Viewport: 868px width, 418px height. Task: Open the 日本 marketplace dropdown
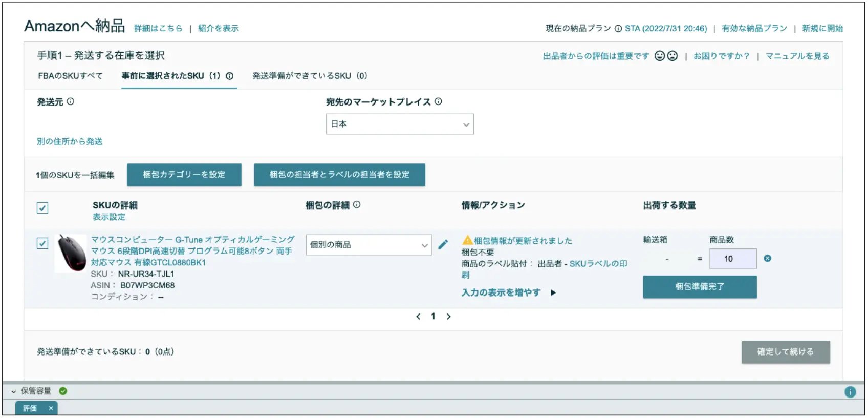400,124
